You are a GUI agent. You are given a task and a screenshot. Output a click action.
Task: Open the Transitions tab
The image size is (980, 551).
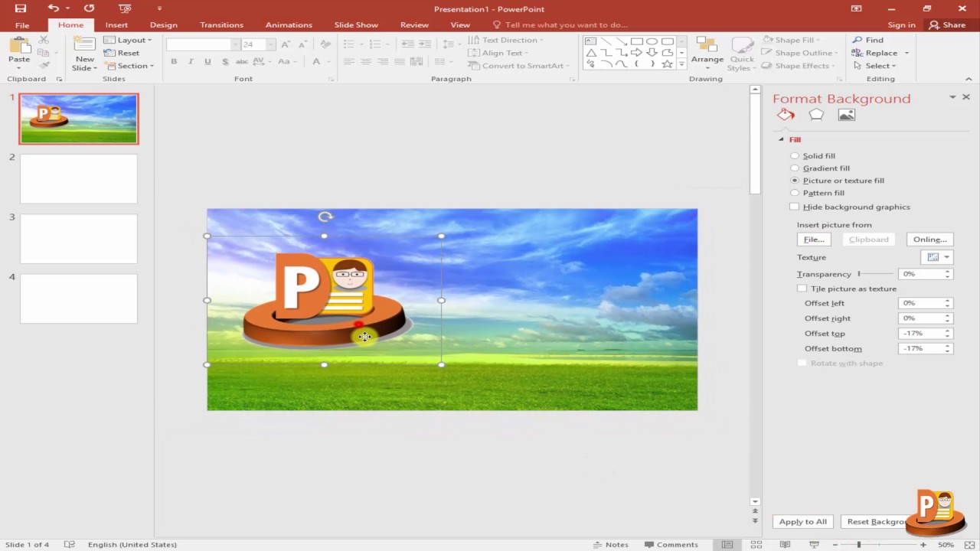click(x=221, y=25)
